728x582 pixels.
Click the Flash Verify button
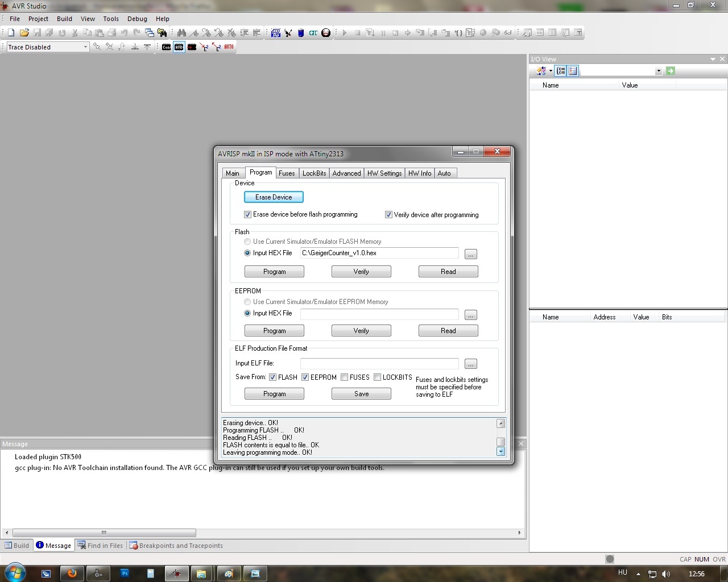point(361,272)
